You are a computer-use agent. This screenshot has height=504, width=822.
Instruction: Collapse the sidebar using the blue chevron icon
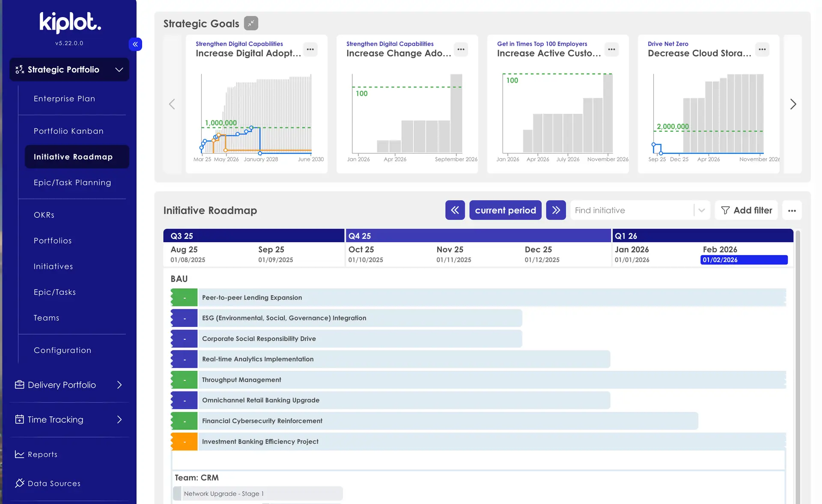[135, 44]
